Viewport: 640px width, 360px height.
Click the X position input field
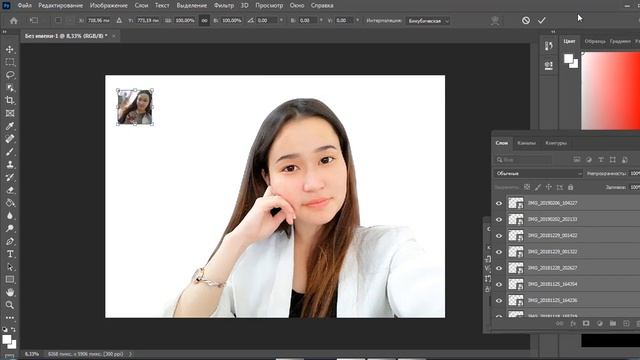(x=98, y=20)
